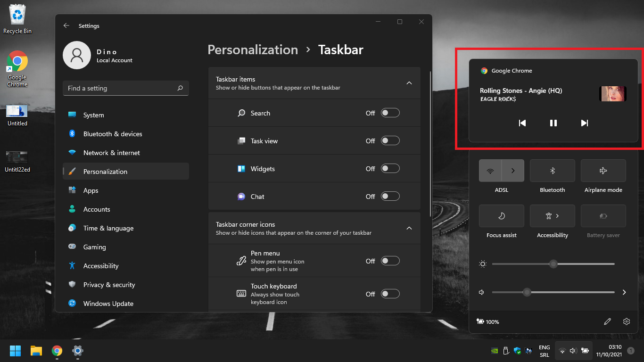Open settings gear in quick settings panel
The height and width of the screenshot is (362, 644).
[x=627, y=321]
